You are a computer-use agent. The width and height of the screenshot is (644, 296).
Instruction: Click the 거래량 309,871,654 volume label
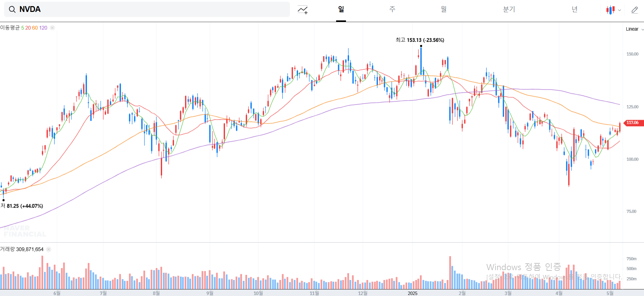coord(22,249)
